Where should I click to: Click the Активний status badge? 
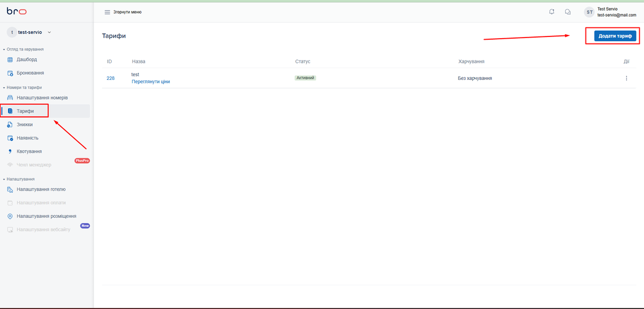pos(305,77)
